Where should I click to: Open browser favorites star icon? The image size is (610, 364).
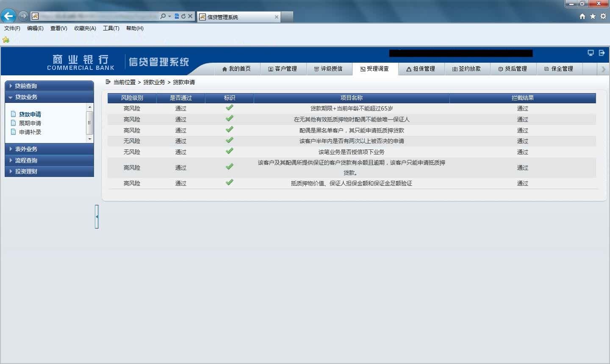point(593,16)
